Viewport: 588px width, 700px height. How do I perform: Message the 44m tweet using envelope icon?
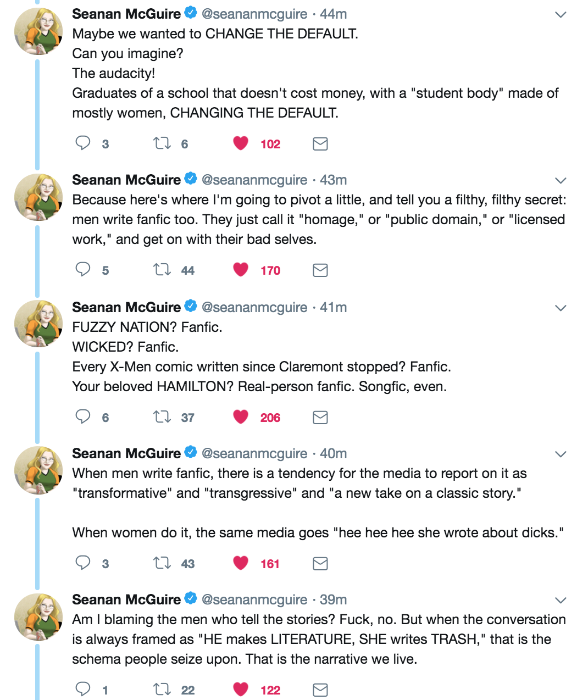[320, 143]
